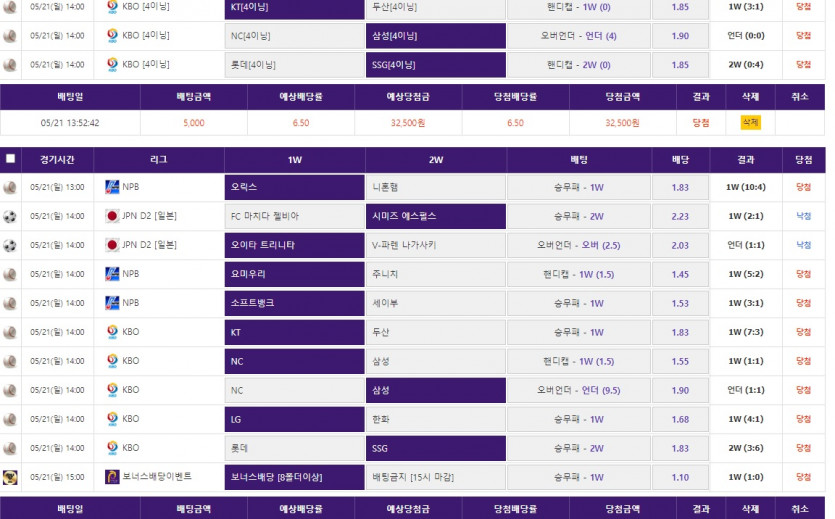The image size is (835, 519).
Task: Click the Japan flag in the 시미즈 에스펄스 row
Action: (x=112, y=216)
